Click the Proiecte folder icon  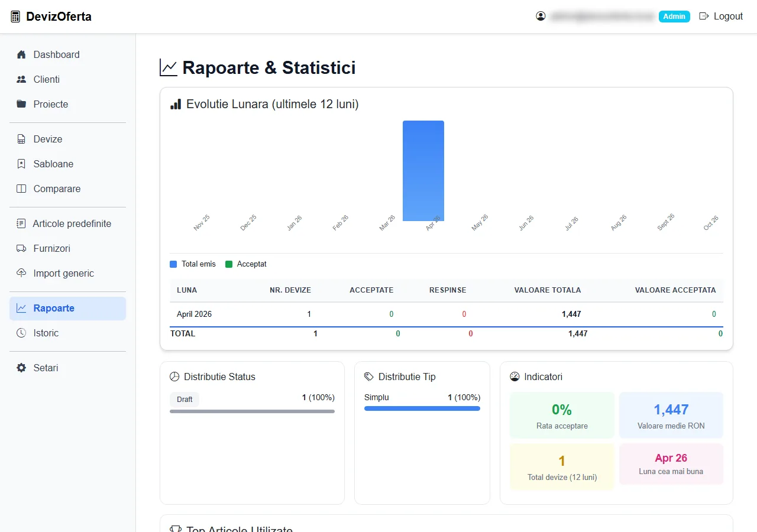coord(21,104)
